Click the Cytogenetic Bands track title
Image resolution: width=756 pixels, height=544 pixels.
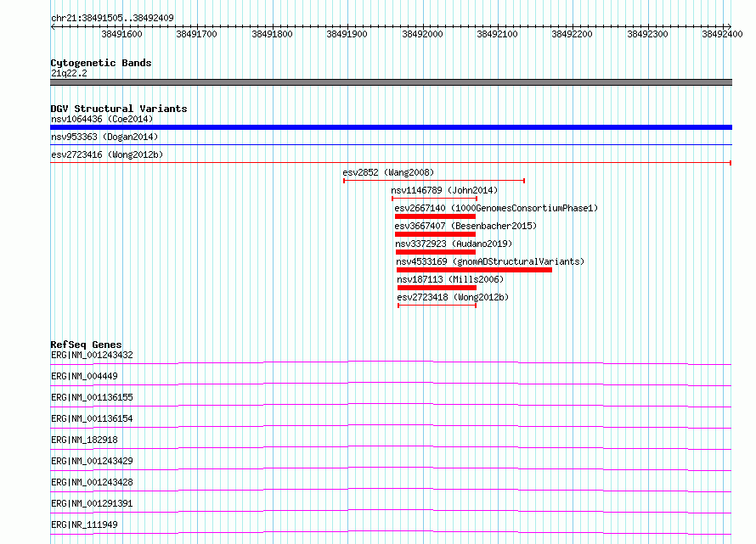(x=101, y=63)
